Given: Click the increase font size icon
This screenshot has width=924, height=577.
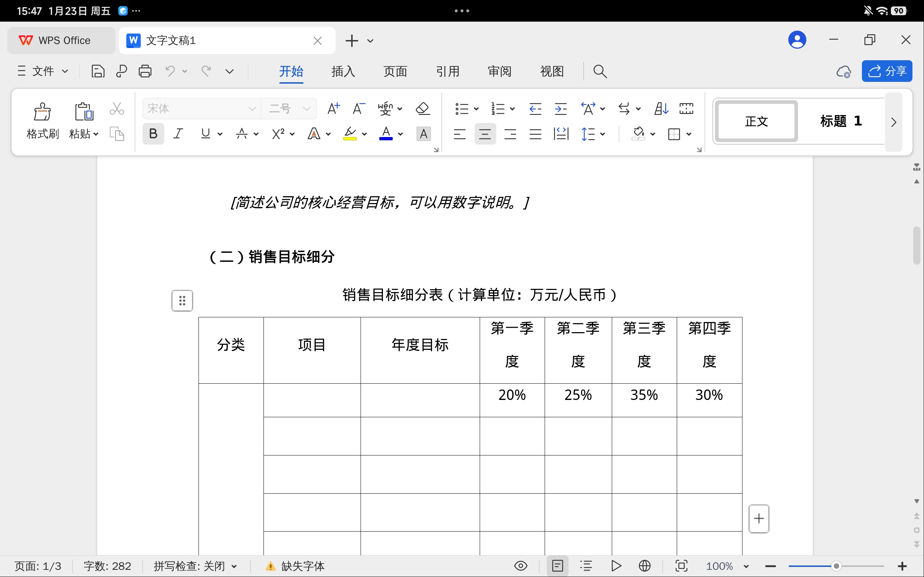Looking at the screenshot, I should point(334,109).
